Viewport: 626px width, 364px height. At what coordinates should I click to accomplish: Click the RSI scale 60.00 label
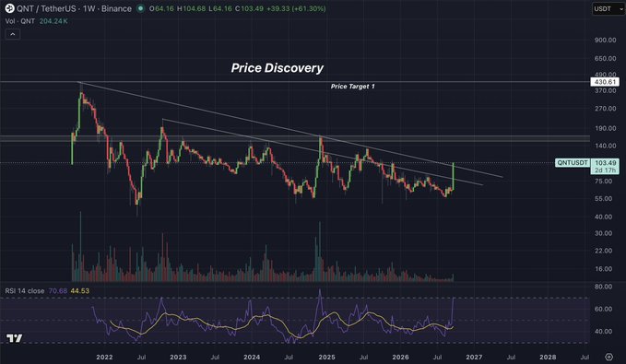click(603, 309)
